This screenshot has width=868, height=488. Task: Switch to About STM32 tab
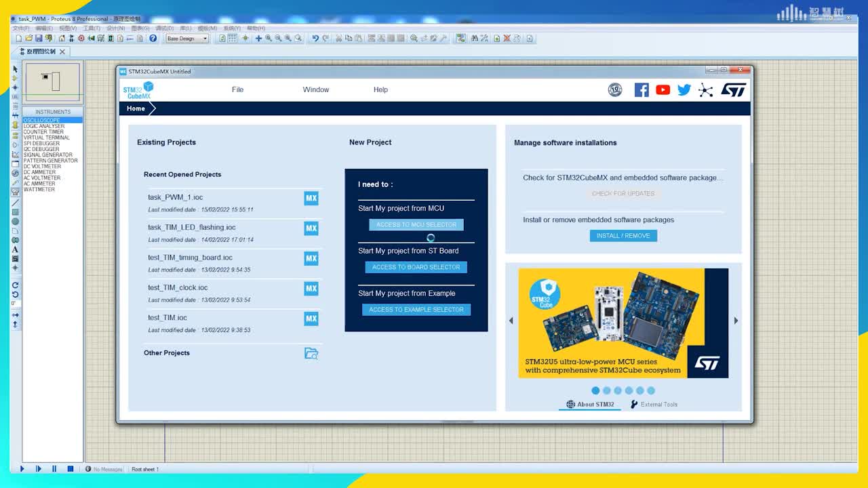(x=590, y=404)
